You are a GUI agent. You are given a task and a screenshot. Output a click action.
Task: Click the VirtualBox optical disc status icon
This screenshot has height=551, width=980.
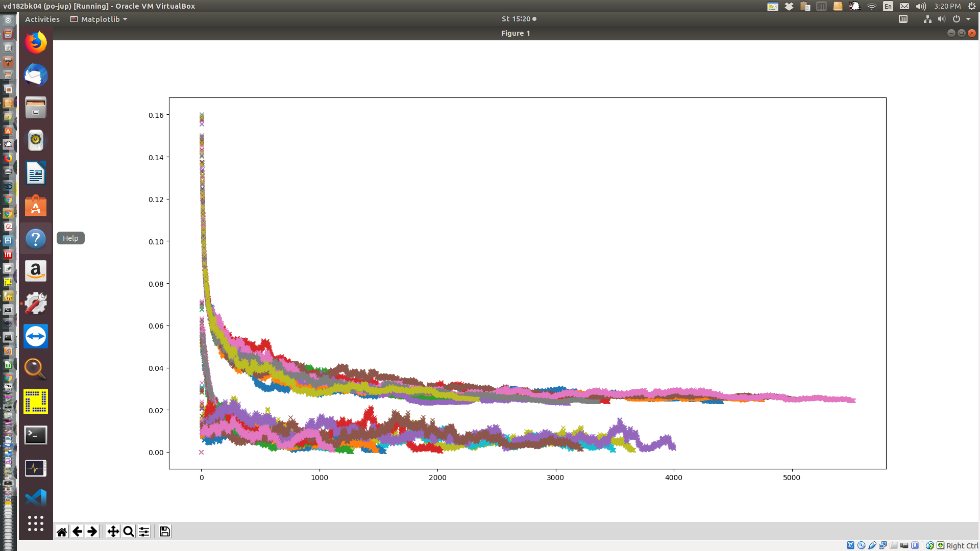(861, 545)
